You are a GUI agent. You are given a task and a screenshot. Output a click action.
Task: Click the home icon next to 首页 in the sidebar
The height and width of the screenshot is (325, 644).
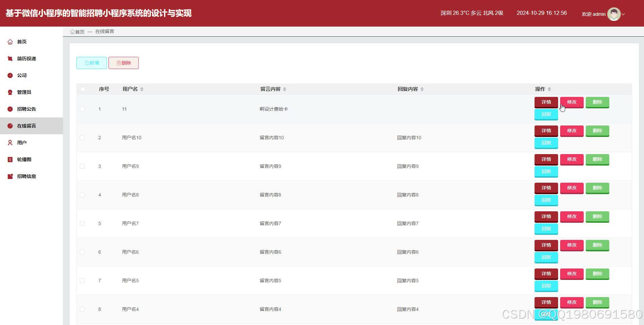10,42
